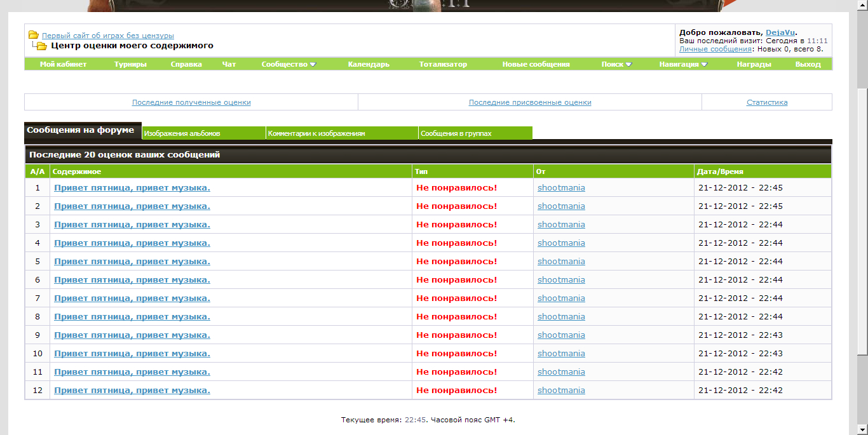Click the scrollbar down arrow

coord(862,429)
